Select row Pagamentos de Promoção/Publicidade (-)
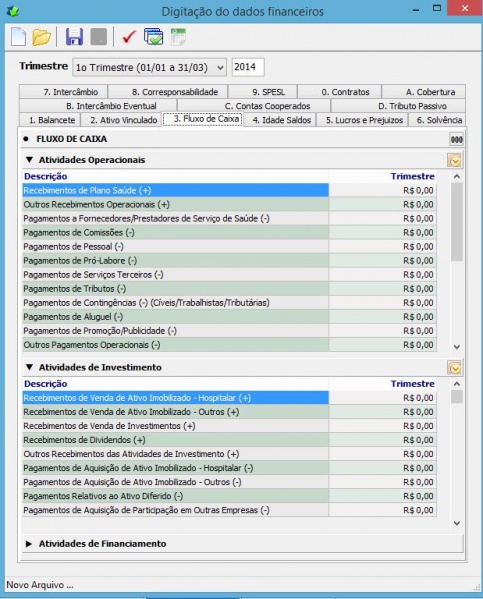The width and height of the screenshot is (483, 599). [x=229, y=331]
